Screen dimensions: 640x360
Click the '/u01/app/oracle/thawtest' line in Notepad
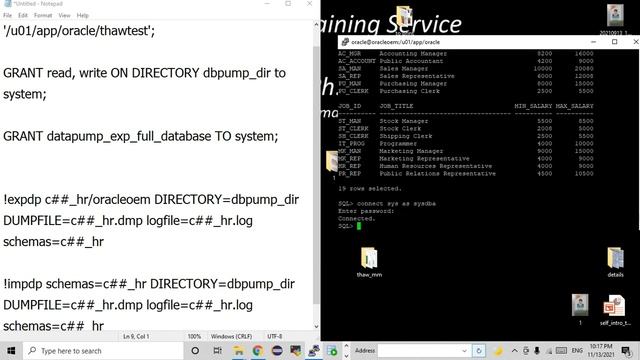[79, 31]
